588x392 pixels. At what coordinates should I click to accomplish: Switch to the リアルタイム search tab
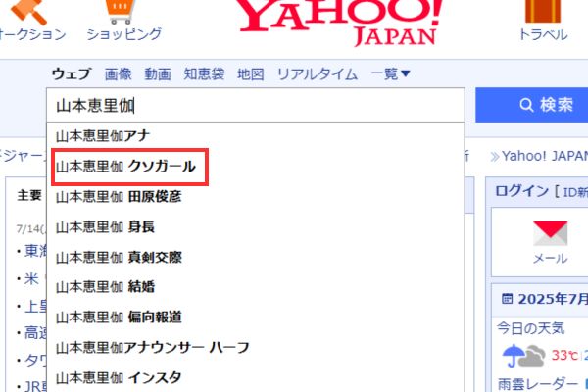click(x=318, y=73)
